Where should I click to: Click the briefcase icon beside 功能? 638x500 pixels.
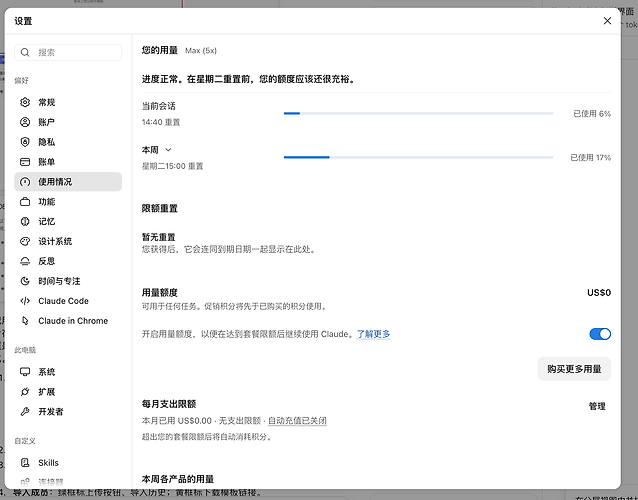tap(25, 202)
